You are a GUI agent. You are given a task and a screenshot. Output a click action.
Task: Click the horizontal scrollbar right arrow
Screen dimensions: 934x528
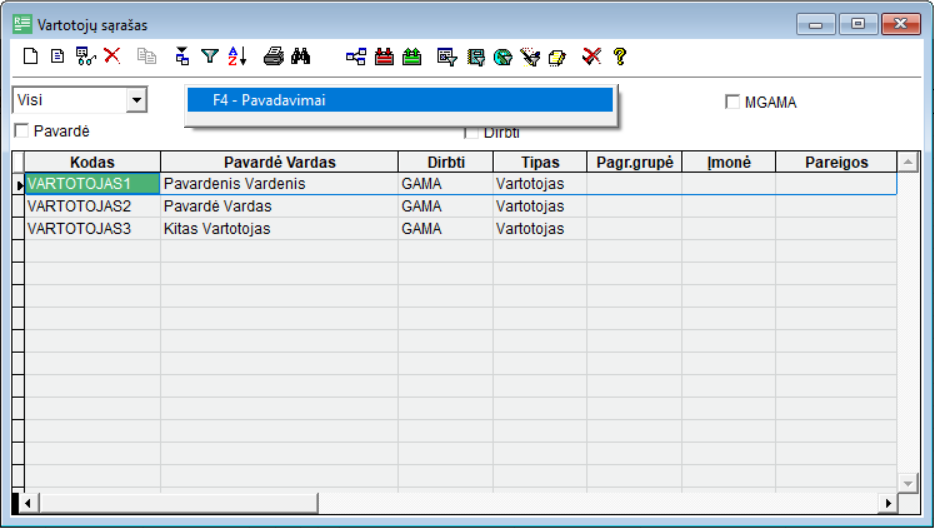[886, 501]
